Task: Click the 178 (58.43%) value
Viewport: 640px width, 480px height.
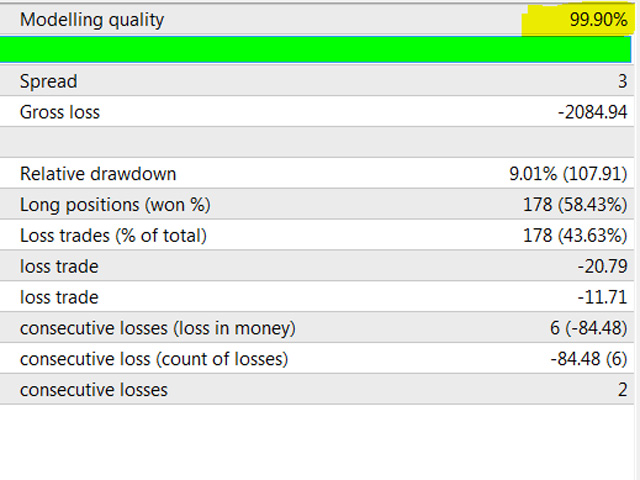Action: (x=577, y=205)
